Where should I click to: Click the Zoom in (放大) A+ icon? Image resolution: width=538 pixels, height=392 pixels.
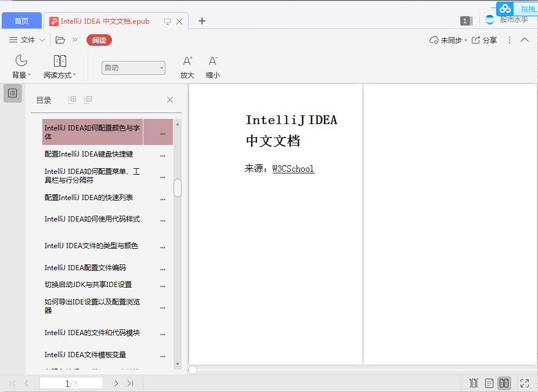click(x=187, y=61)
